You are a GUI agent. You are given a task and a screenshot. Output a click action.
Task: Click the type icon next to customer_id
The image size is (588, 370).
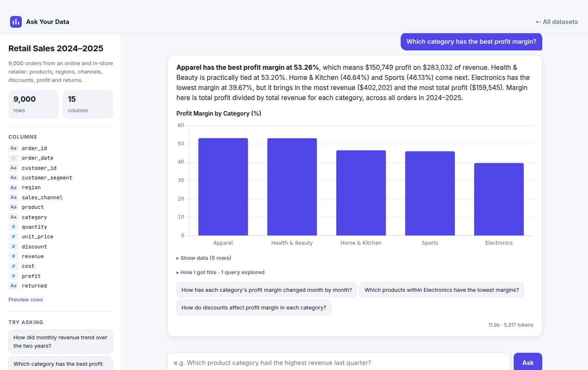point(13,168)
